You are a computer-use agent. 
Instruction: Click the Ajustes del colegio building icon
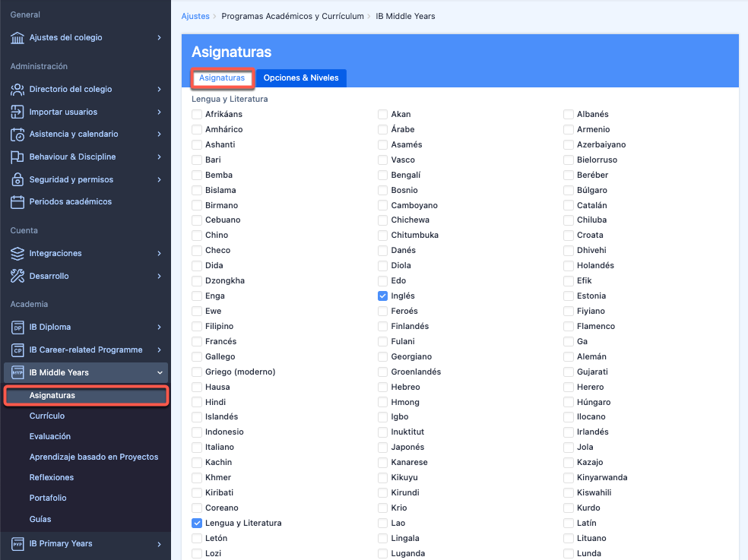pyautogui.click(x=17, y=38)
